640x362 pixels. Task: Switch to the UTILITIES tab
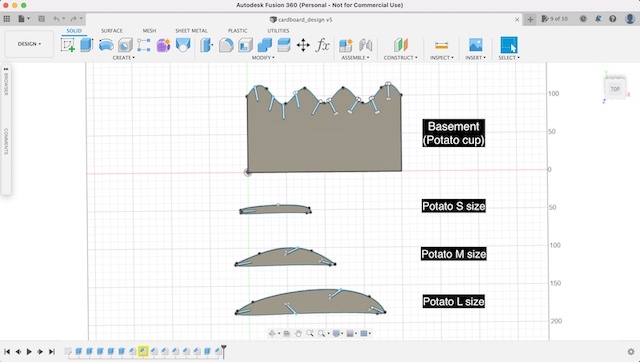point(278,31)
